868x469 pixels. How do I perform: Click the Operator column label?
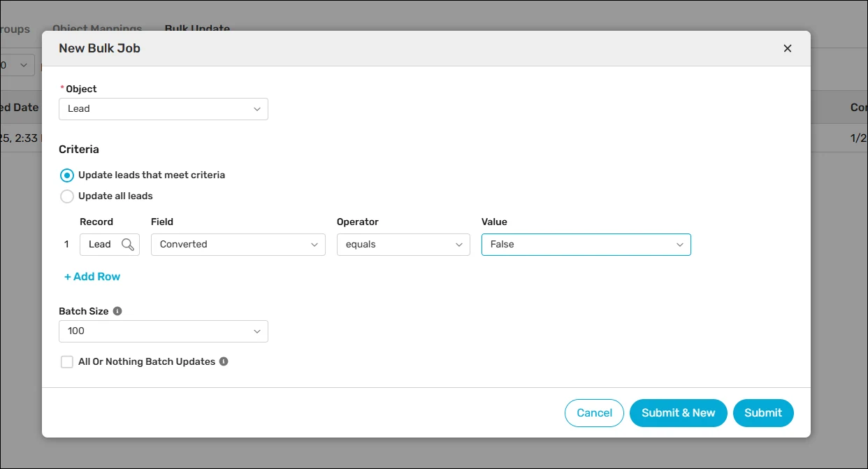point(358,222)
